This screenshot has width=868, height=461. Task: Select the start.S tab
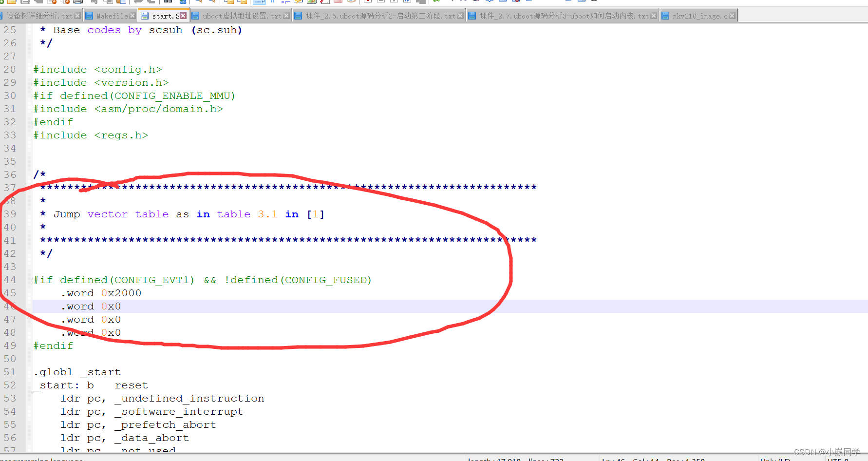coord(165,16)
